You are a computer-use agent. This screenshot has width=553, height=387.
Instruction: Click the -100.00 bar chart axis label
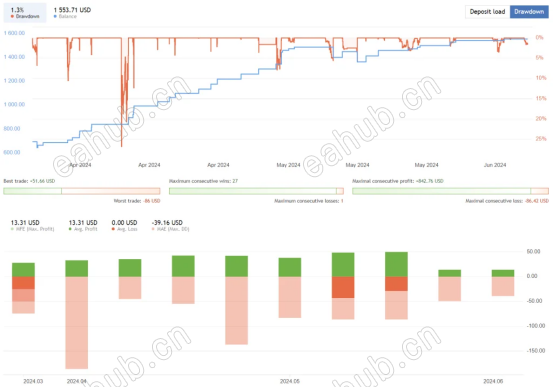pyautogui.click(x=535, y=326)
